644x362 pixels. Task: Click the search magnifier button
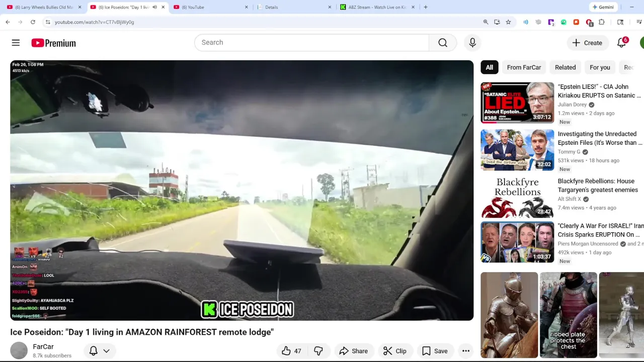[443, 43]
